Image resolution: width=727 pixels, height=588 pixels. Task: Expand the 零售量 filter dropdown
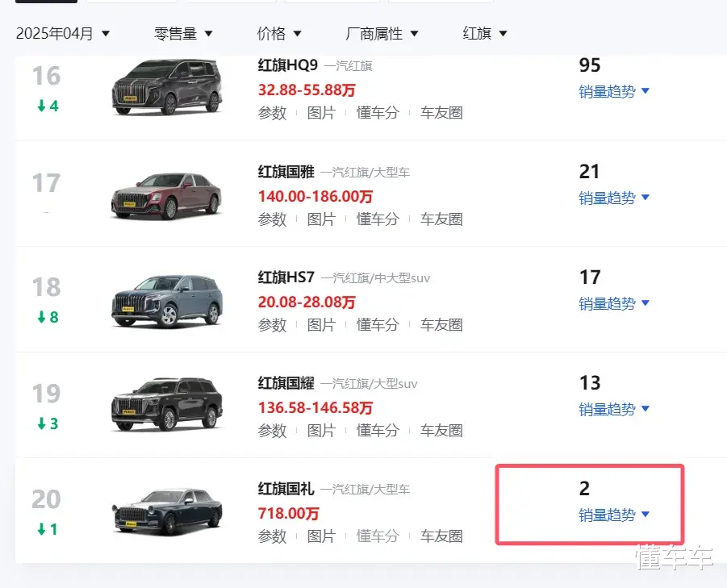coord(183,34)
